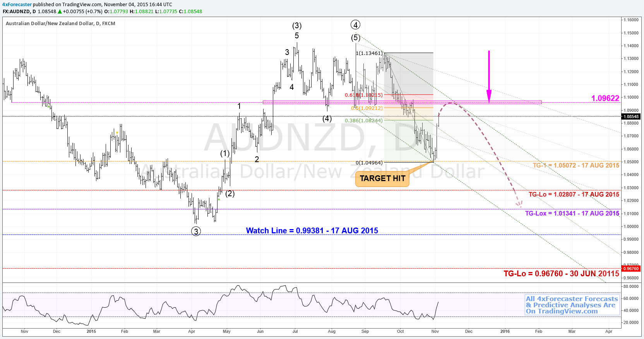Click the circled 3 wave label
The image size is (644, 339).
tap(196, 231)
